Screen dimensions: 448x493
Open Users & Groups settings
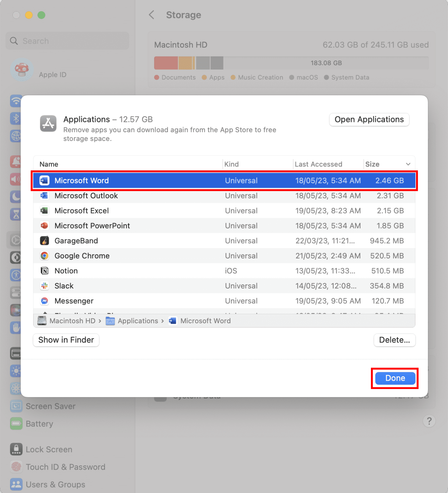click(x=55, y=484)
